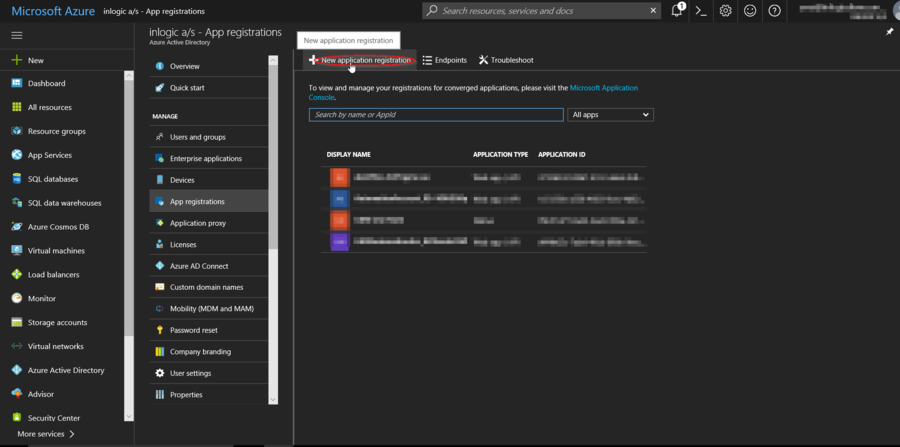Open the notifications bell icon
This screenshot has height=447, width=900.
(677, 11)
